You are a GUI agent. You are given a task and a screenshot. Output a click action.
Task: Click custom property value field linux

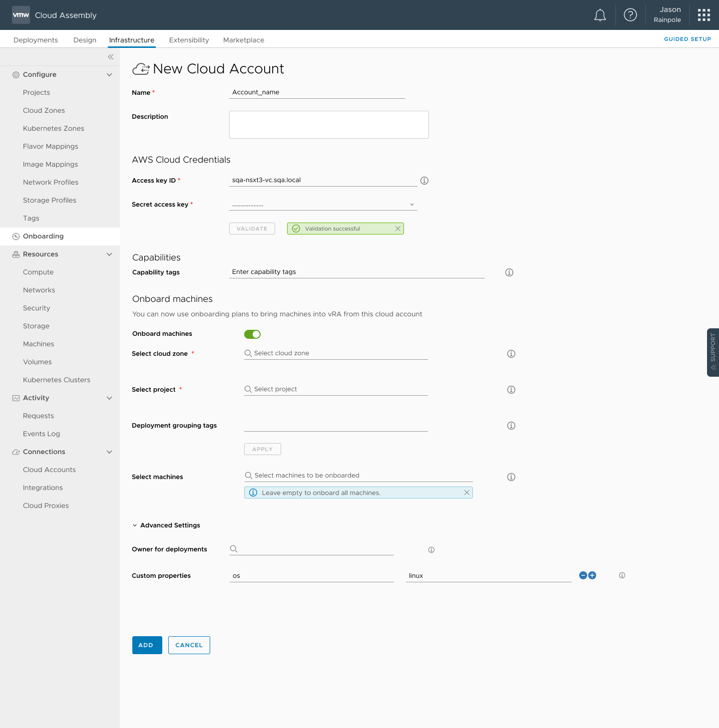tap(489, 576)
